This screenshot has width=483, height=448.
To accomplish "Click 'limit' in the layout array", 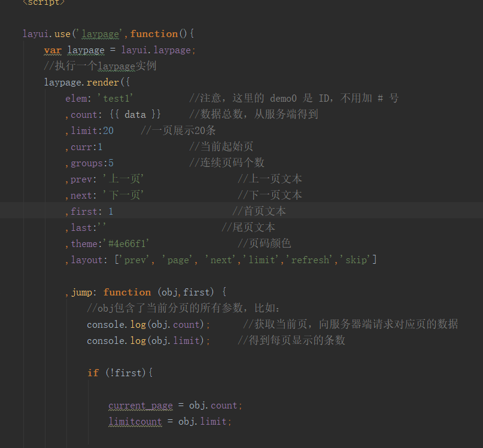I will click(262, 260).
